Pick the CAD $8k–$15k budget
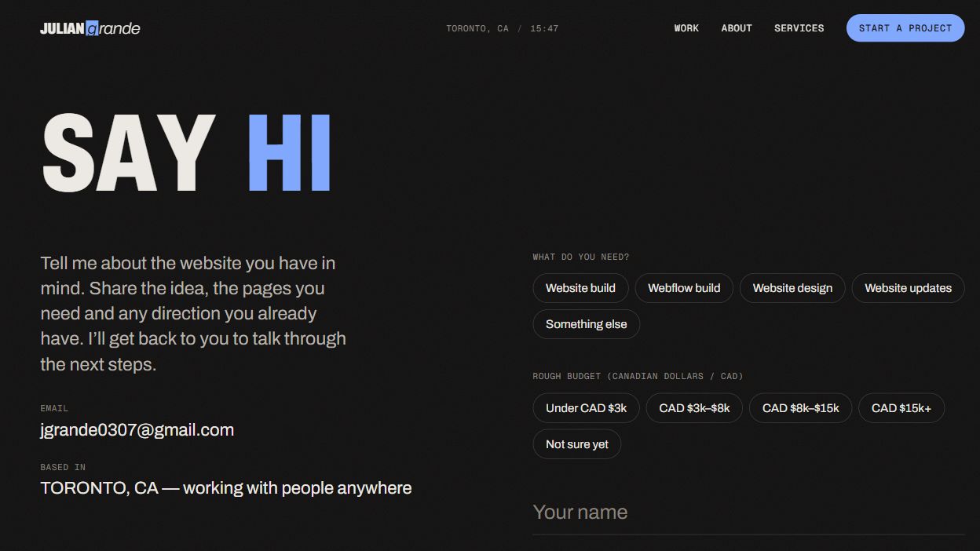 pos(800,408)
